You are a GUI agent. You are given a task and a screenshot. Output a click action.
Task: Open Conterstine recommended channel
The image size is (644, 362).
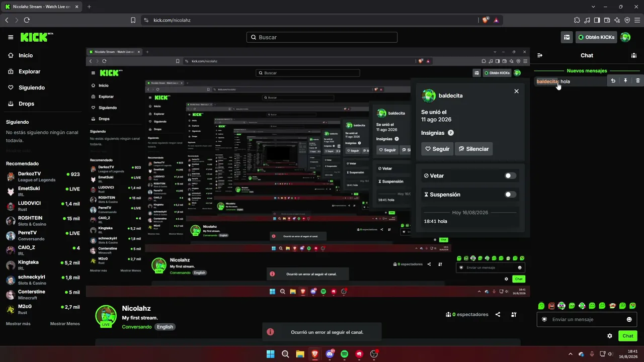coord(43,295)
